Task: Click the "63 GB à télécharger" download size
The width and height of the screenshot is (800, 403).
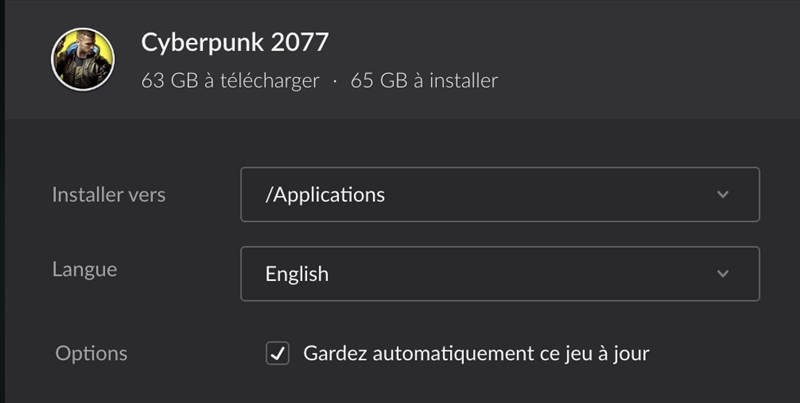Action: 230,80
